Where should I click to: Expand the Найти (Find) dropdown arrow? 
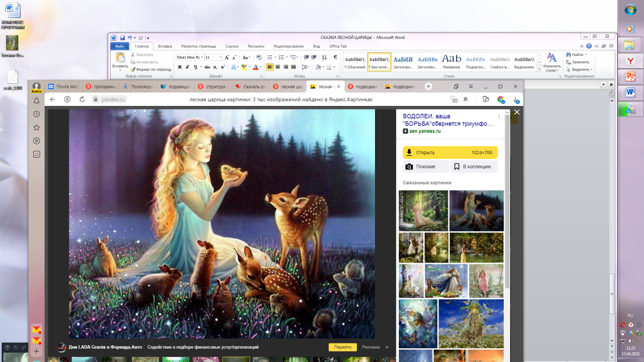(586, 55)
